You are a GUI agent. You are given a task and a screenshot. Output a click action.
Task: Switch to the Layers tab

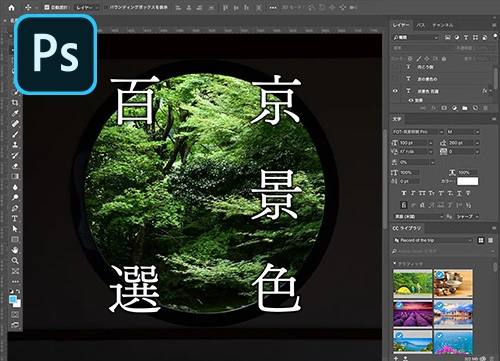click(401, 25)
